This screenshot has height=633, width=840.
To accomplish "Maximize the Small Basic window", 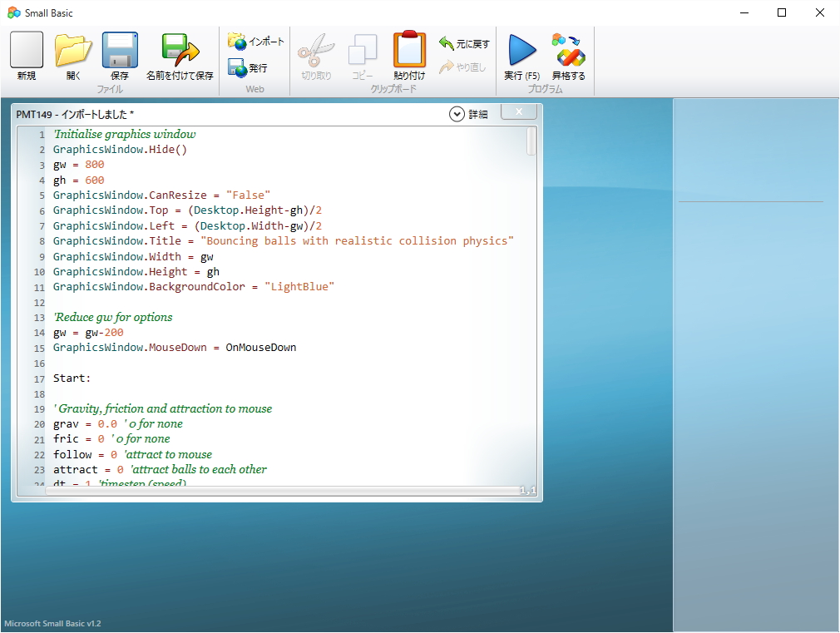I will [x=782, y=12].
